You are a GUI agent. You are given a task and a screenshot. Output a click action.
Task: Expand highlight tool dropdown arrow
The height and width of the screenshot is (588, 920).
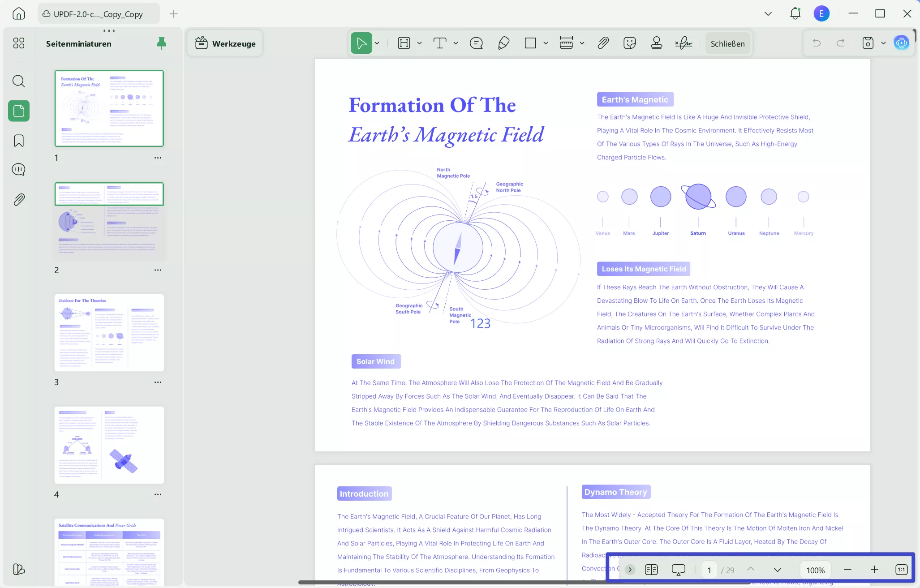[x=420, y=43]
